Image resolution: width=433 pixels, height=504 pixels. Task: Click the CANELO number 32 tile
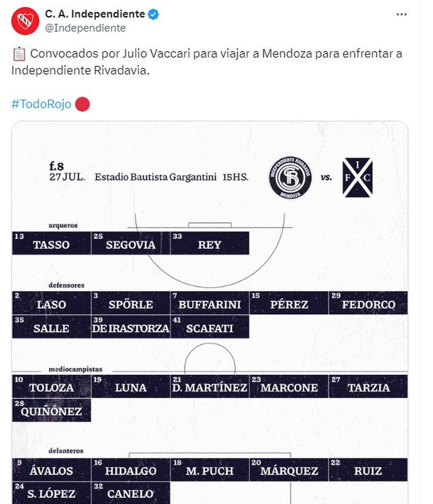pyautogui.click(x=130, y=493)
